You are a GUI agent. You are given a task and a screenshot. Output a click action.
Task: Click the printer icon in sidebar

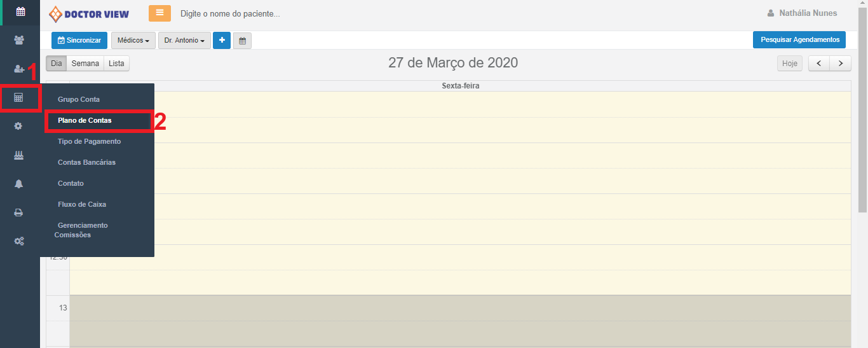(19, 212)
